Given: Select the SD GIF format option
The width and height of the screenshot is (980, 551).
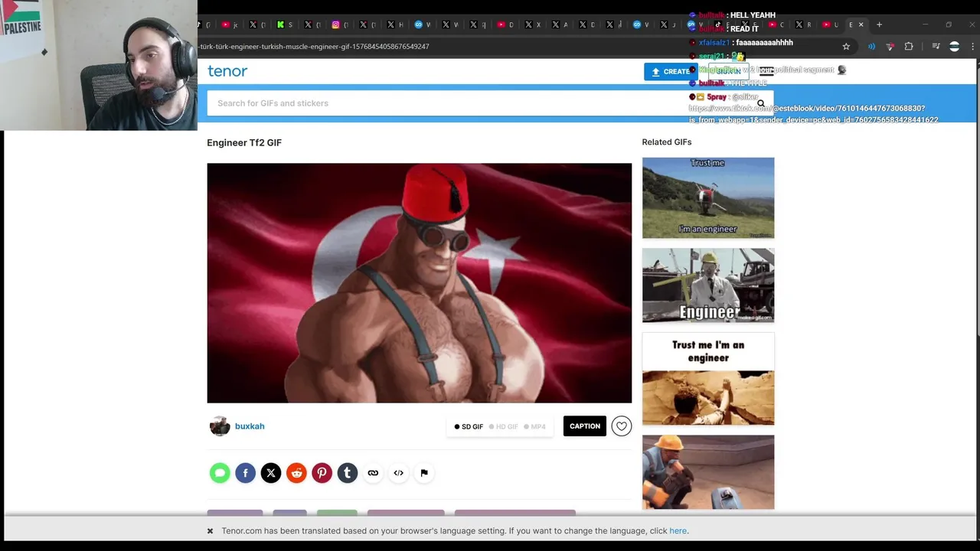Looking at the screenshot, I should click(x=469, y=427).
